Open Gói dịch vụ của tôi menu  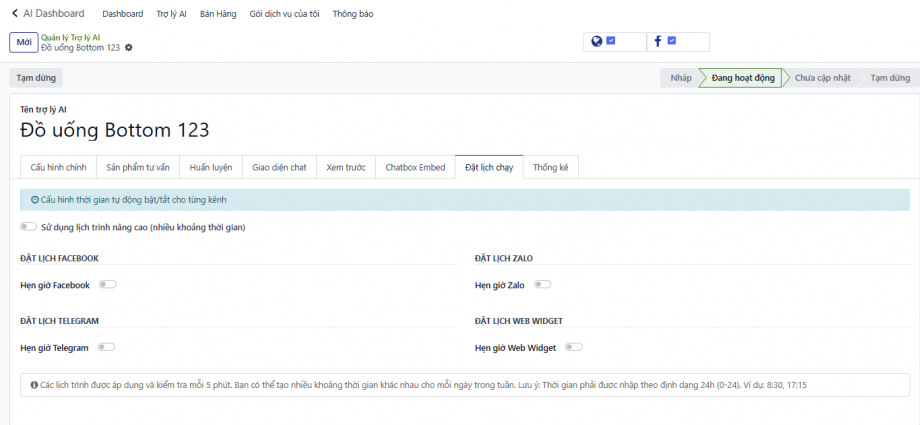click(282, 14)
